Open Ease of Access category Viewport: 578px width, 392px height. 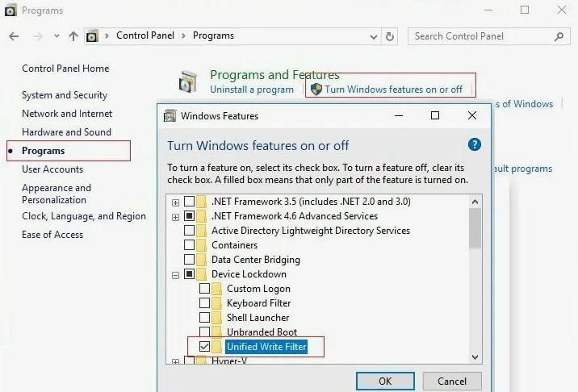[52, 235]
